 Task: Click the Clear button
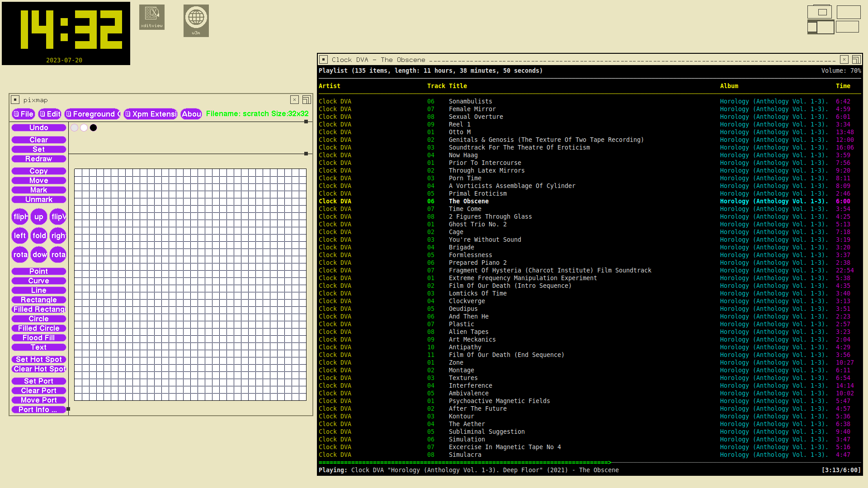(39, 140)
